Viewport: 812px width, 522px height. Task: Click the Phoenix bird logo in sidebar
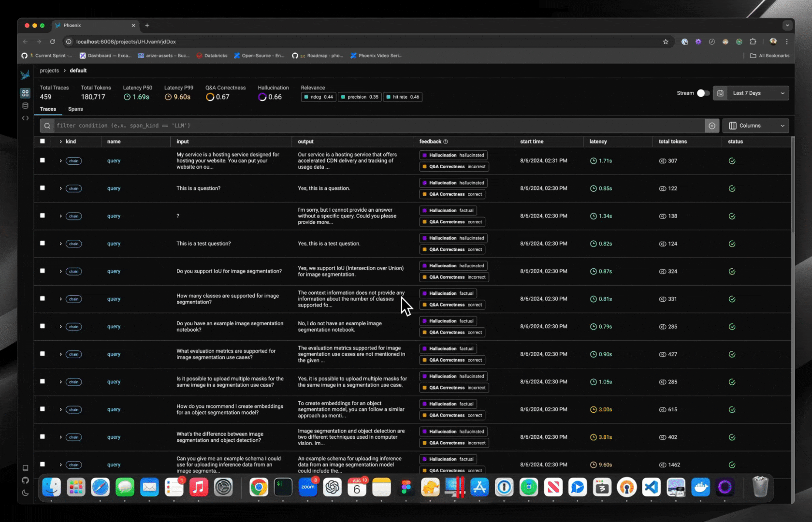[25, 74]
